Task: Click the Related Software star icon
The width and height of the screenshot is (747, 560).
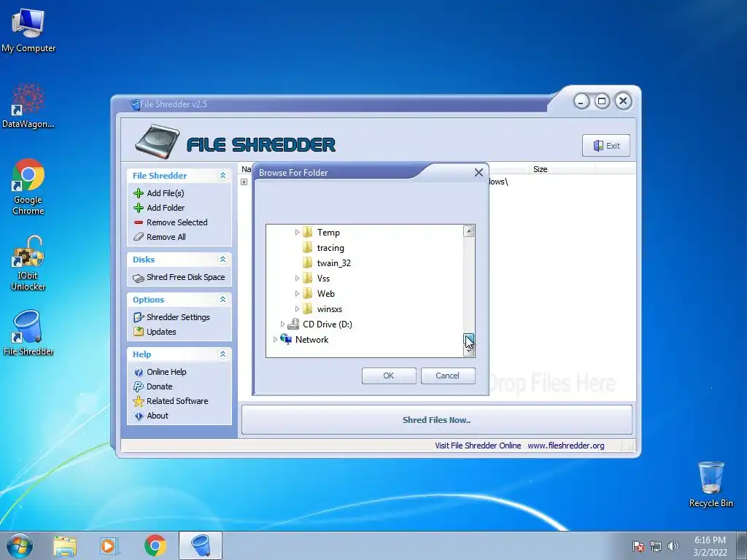Action: pyautogui.click(x=139, y=401)
